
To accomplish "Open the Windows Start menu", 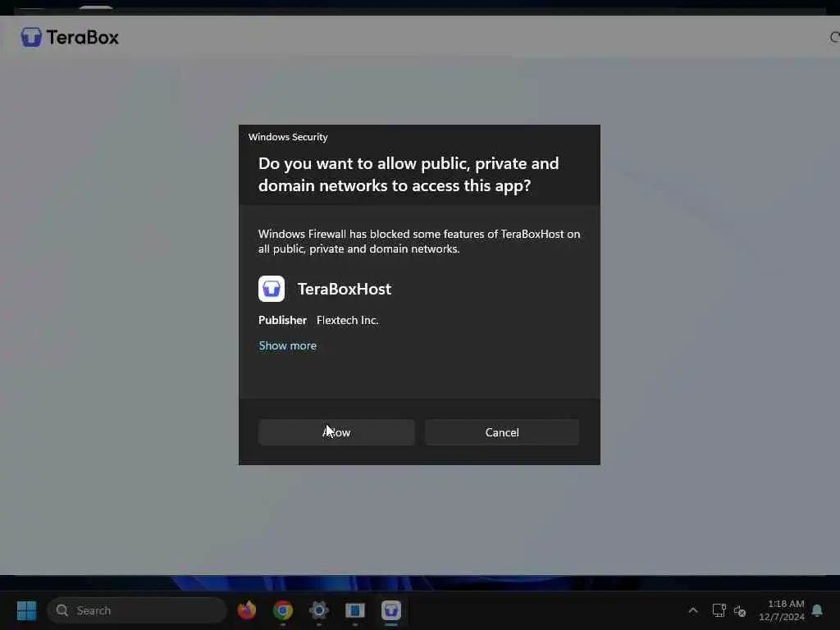I will (26, 610).
